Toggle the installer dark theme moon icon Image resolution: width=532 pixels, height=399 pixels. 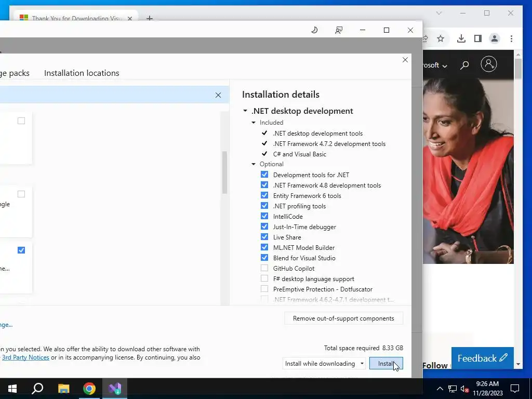pos(314,30)
